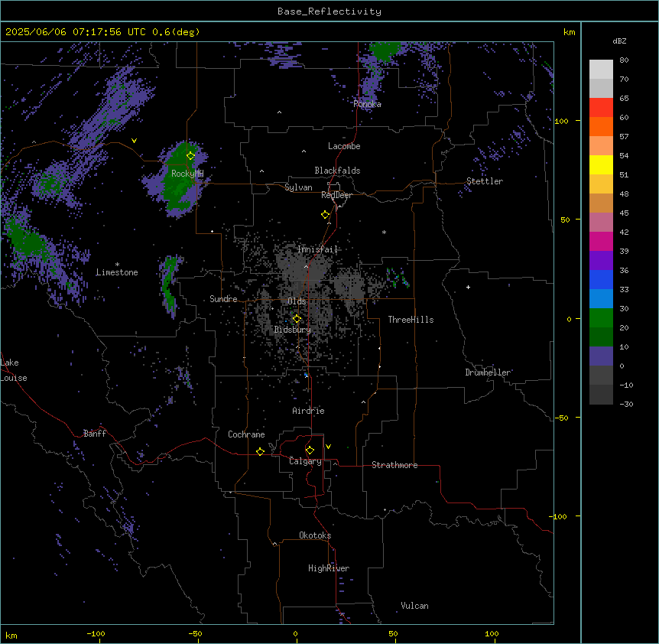Click the yellow v marker northeast of Calgary
659x644 pixels.
[328, 447]
